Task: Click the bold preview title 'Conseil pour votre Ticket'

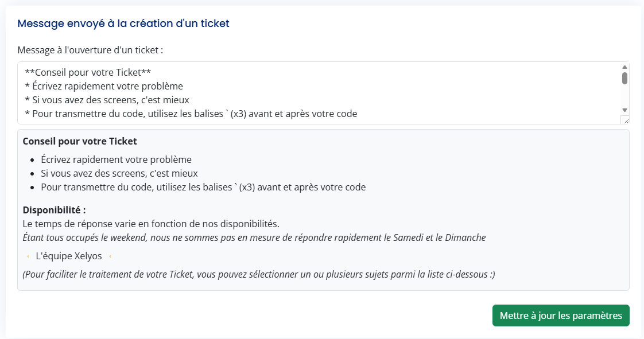Action: (80, 141)
